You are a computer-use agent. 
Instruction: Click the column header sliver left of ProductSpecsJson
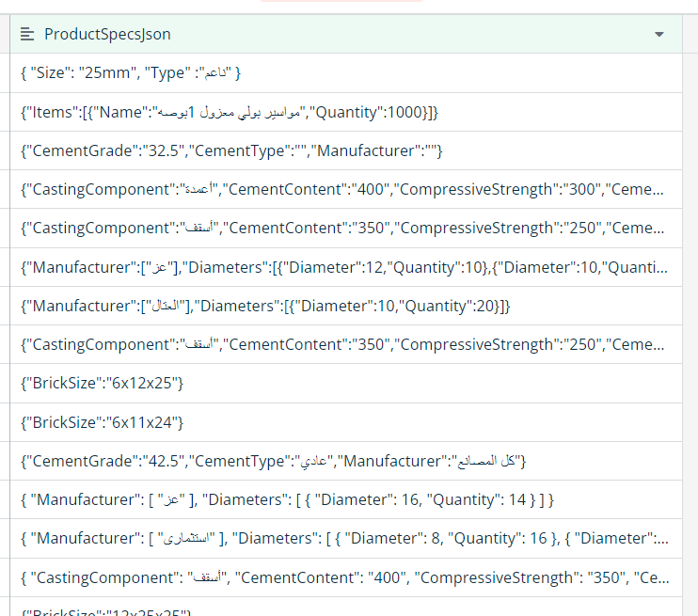pyautogui.click(x=5, y=34)
